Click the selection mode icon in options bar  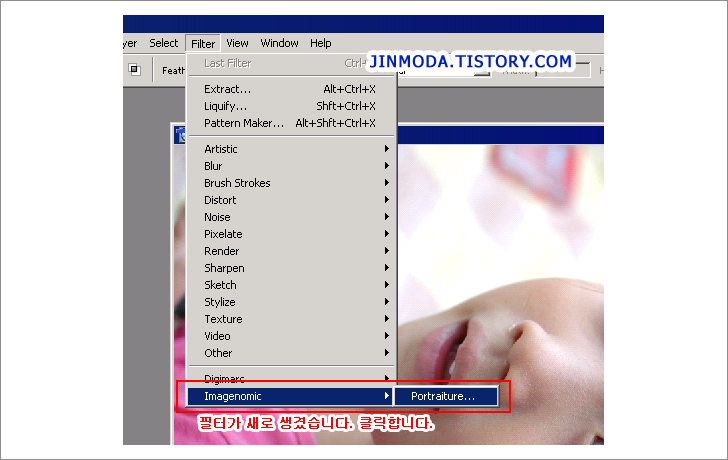click(x=134, y=70)
